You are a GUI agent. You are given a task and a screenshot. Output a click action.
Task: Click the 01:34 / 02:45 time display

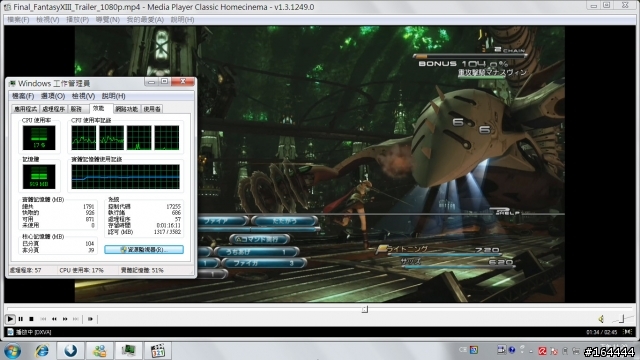tap(602, 332)
